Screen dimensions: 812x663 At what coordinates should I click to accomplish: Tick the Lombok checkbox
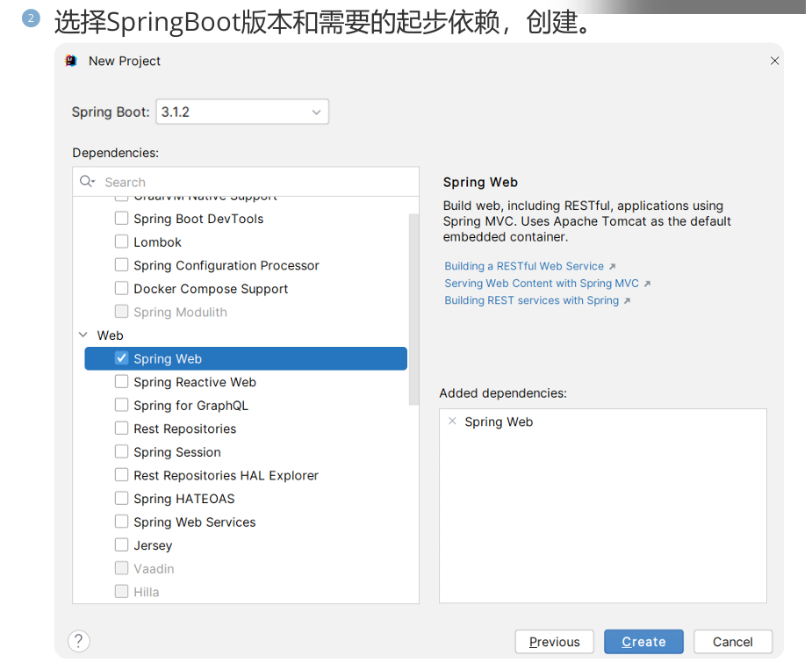point(121,241)
